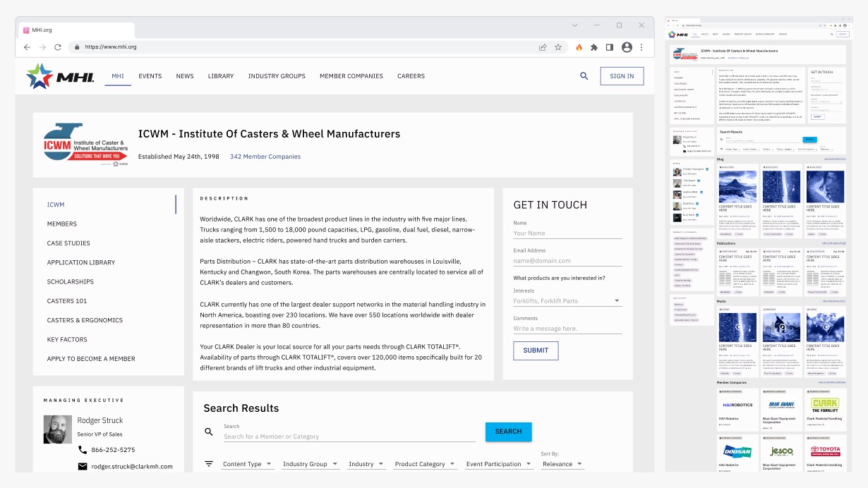Viewport: 868px width, 488px height.
Task: Open the 342 Member Companies link
Action: click(x=265, y=157)
